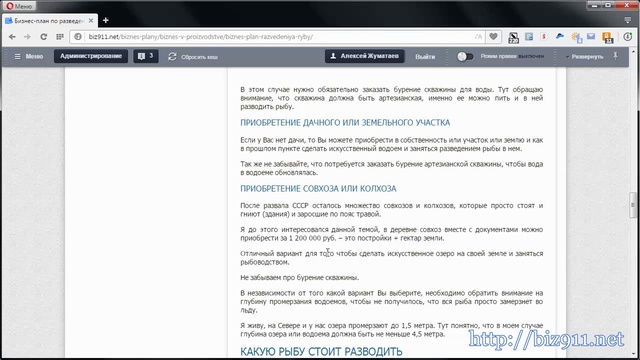This screenshot has width=640, height=360.
Task: Click the site info globe icon
Action: [x=78, y=37]
